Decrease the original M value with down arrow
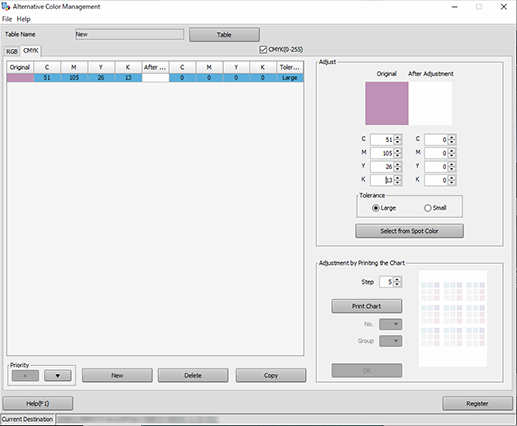The height and width of the screenshot is (426, 517). [397, 156]
